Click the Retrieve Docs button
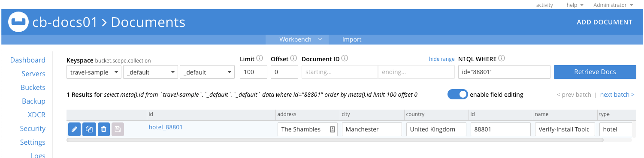The width and height of the screenshot is (644, 158). tap(595, 72)
